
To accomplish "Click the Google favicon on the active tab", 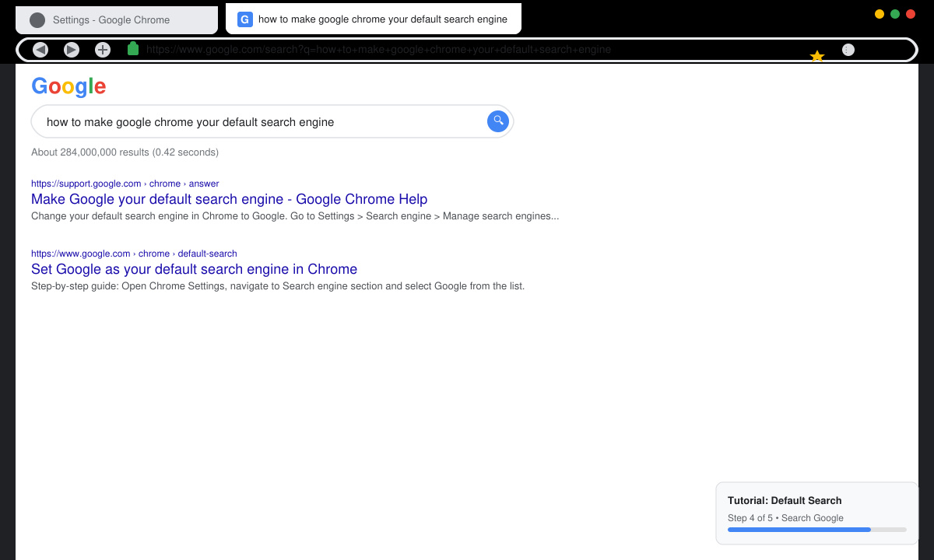I will click(x=245, y=19).
